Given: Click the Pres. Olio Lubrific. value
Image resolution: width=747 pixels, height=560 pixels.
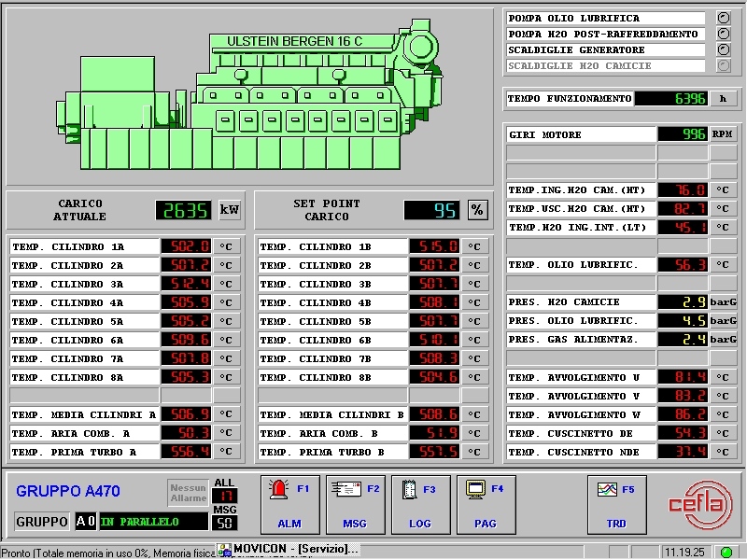Looking at the screenshot, I should click(683, 320).
